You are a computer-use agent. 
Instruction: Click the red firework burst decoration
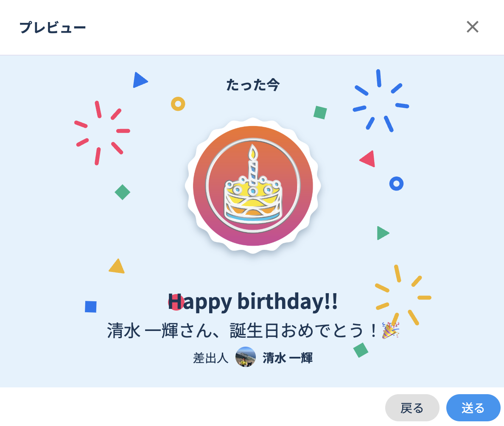101,132
